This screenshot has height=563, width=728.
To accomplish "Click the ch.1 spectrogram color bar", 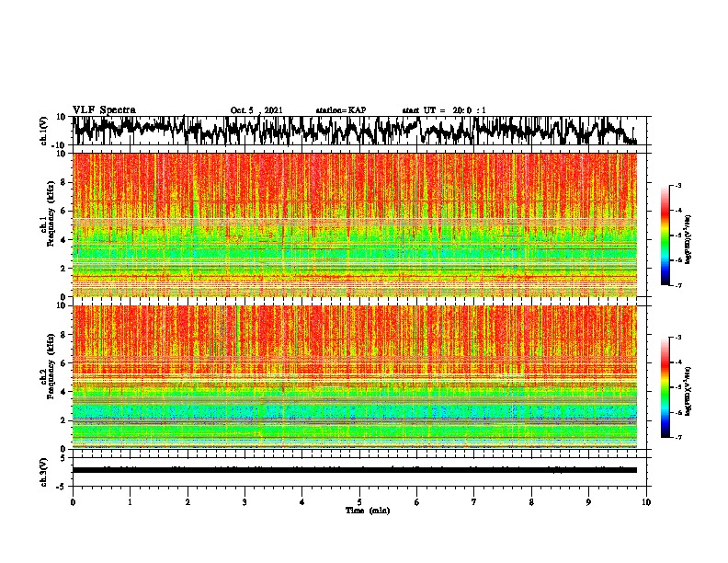I will (665, 236).
